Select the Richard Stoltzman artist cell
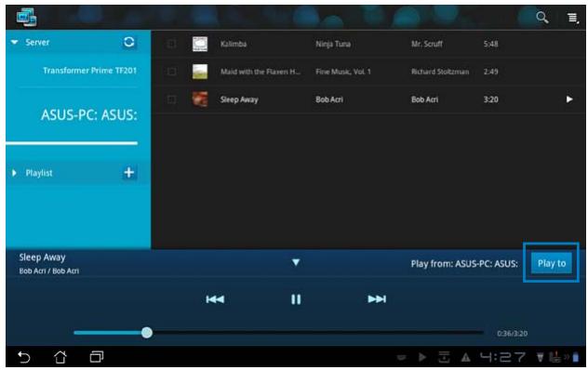The image size is (588, 370). pyautogui.click(x=440, y=72)
